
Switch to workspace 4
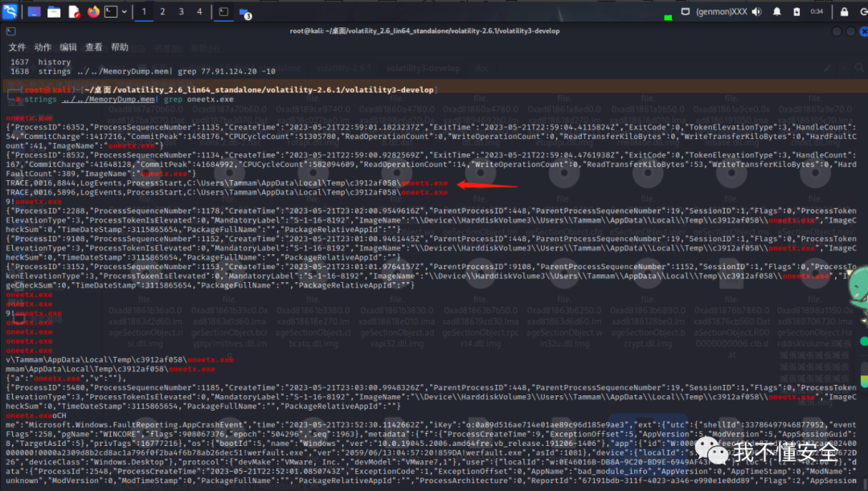point(199,11)
